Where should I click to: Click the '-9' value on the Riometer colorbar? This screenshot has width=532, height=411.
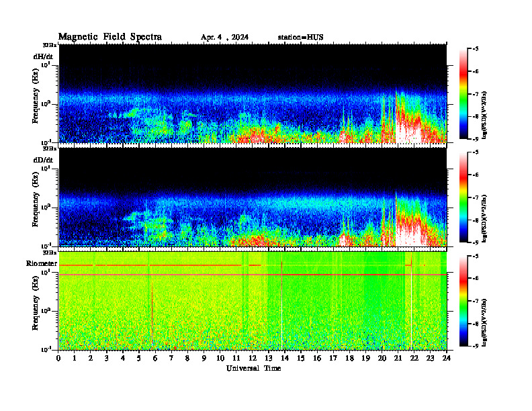click(x=475, y=346)
